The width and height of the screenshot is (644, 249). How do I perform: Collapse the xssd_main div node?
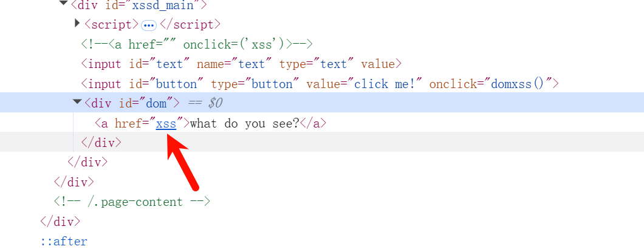coord(63,3)
